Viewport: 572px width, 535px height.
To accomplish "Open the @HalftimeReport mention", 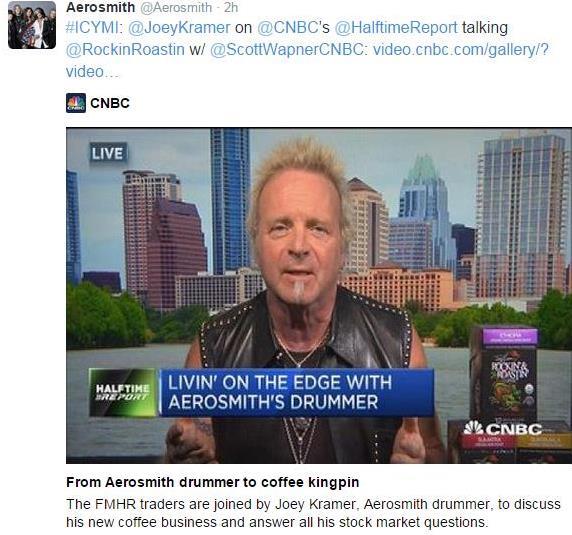I will (396, 28).
